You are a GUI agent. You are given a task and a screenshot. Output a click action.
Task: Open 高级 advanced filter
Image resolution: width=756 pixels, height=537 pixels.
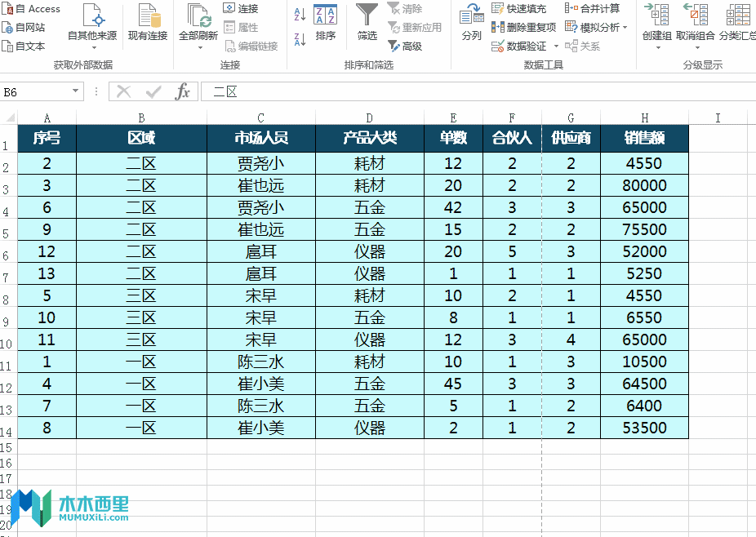coord(405,47)
